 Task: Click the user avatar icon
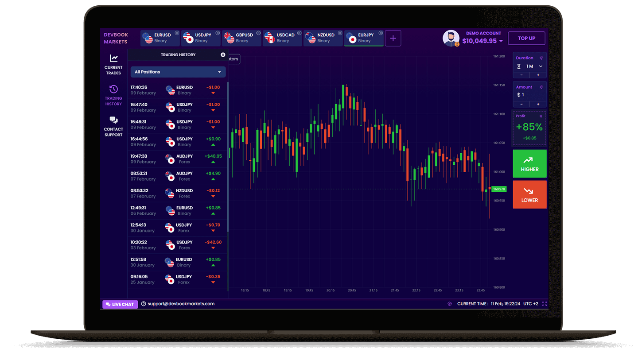click(x=451, y=38)
